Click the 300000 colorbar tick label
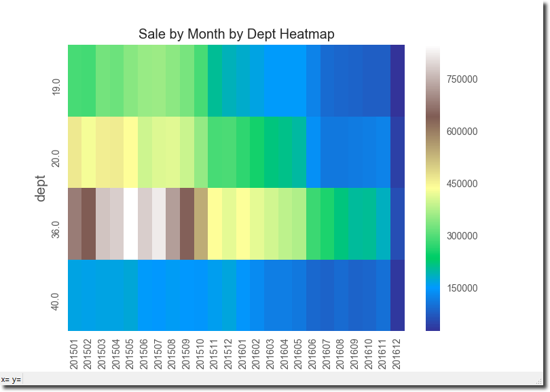The width and height of the screenshot is (550, 392). pos(462,236)
